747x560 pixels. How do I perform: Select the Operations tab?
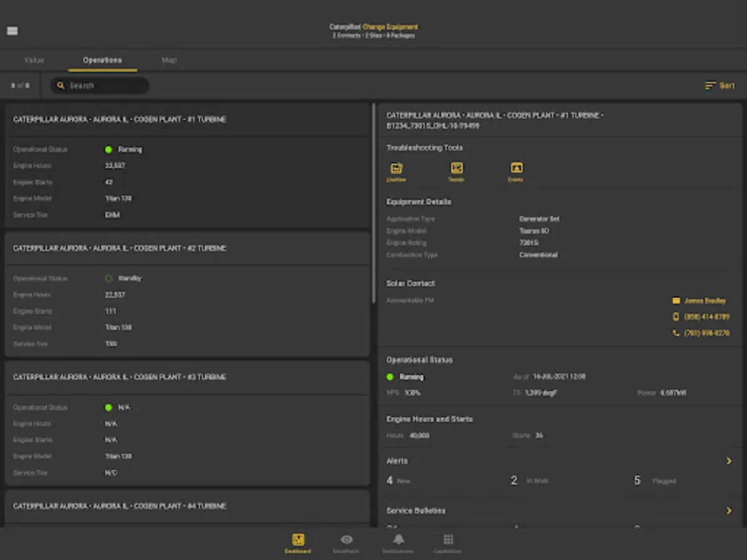(x=103, y=60)
